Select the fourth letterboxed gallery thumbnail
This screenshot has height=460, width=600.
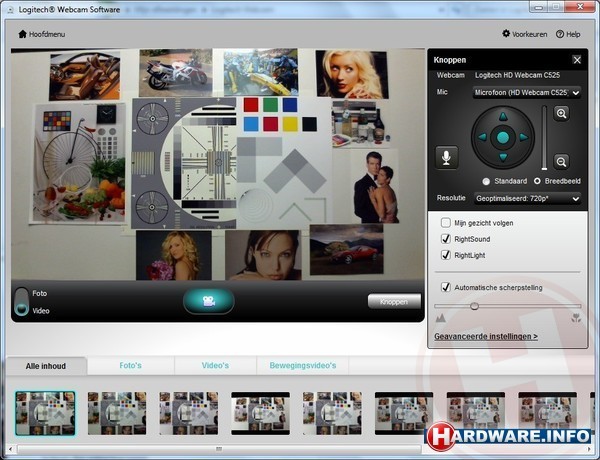tap(260, 413)
